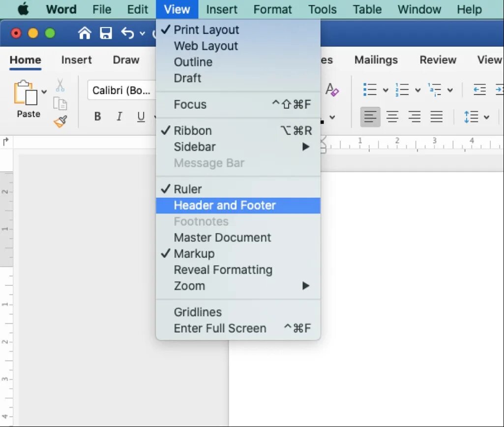This screenshot has width=504, height=427.
Task: Open the Window menu
Action: click(x=419, y=9)
